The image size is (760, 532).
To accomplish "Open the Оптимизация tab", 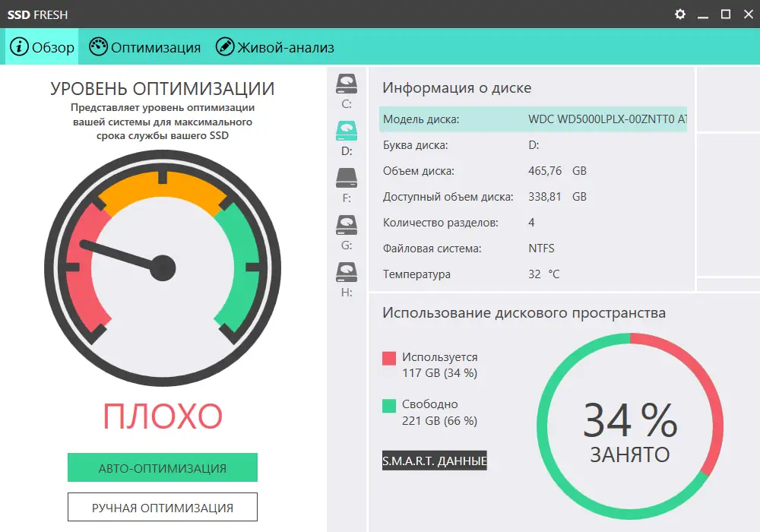I will 145,47.
